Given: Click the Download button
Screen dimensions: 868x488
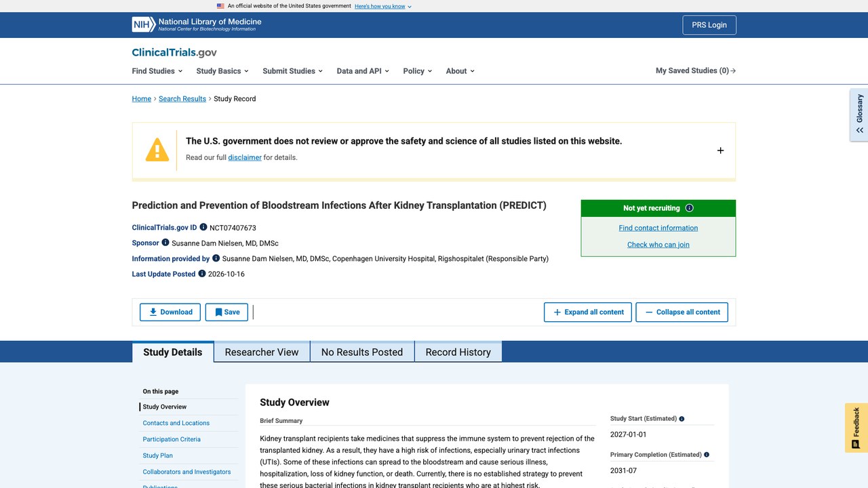Looking at the screenshot, I should [170, 312].
